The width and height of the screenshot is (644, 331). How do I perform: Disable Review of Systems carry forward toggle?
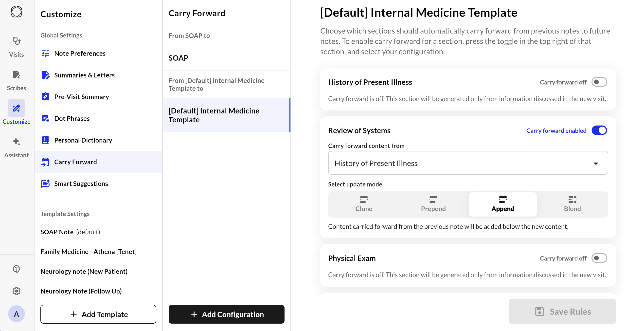599,130
